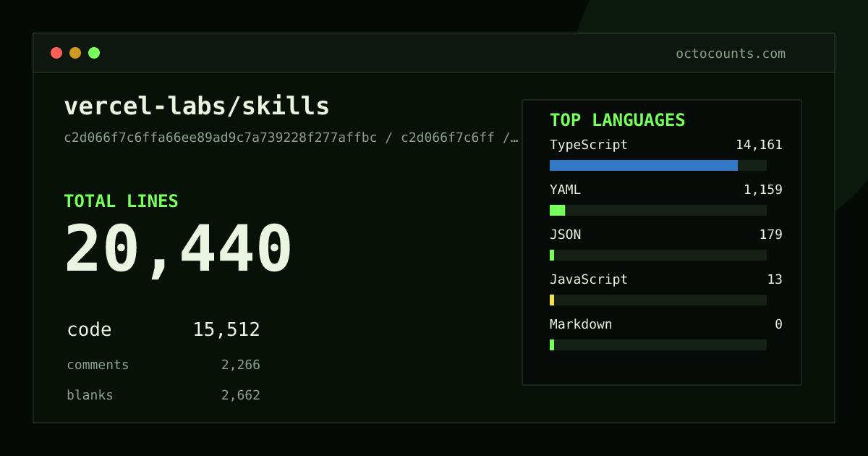Screen dimensions: 868x456
Task: Click the 2,266 comments count
Action: click(x=241, y=365)
